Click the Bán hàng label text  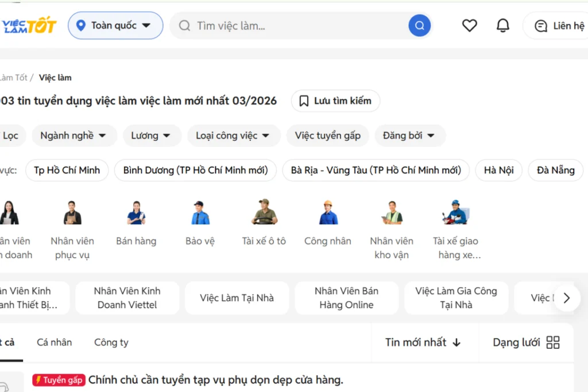(136, 241)
